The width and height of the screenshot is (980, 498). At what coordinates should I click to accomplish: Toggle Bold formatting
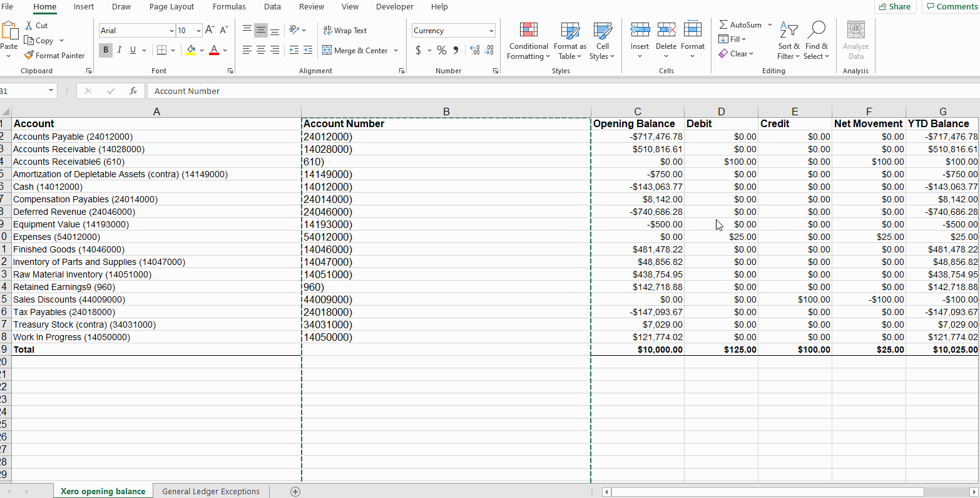(x=106, y=50)
